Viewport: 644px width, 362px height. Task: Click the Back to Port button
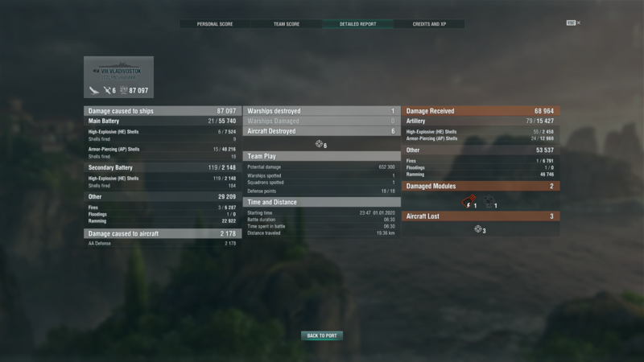322,335
